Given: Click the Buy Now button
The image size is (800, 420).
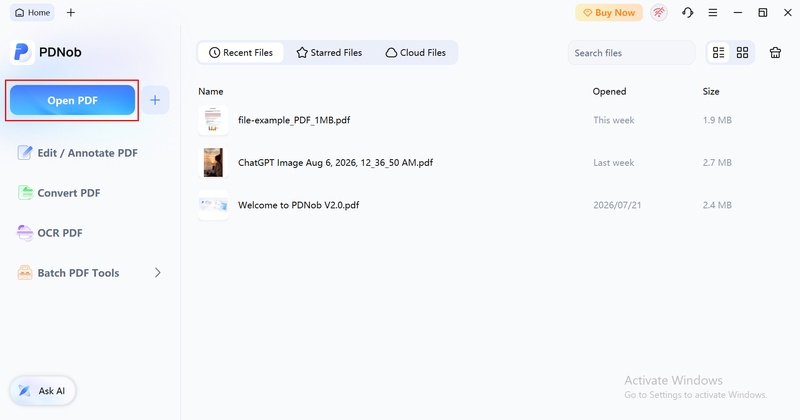Looking at the screenshot, I should coord(609,13).
